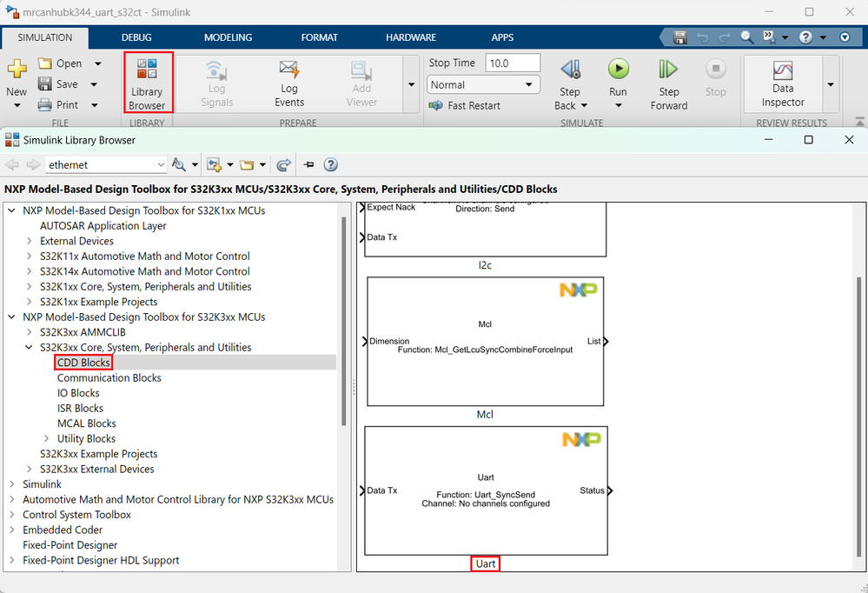Viewport: 868px width, 593px height.
Task: Switch to the APPS tab
Action: click(x=502, y=37)
